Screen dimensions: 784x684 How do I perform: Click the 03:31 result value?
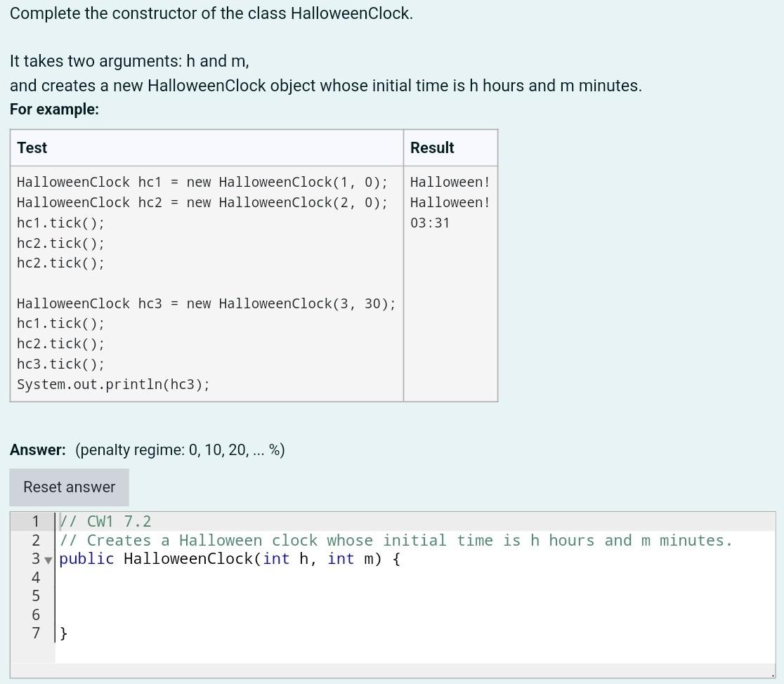tap(430, 223)
